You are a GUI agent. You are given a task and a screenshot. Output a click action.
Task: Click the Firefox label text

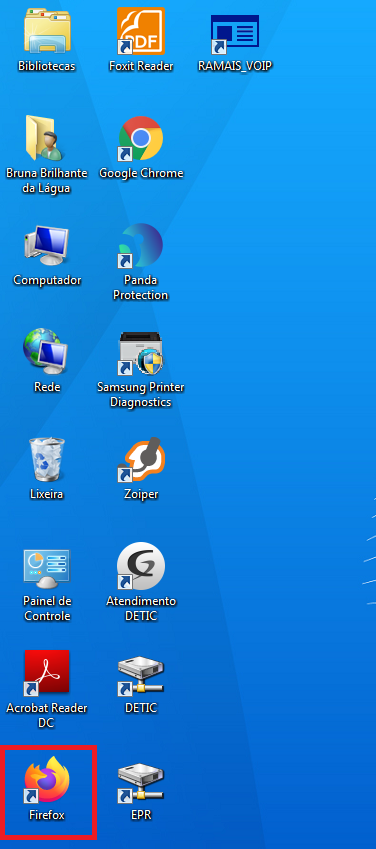[47, 815]
